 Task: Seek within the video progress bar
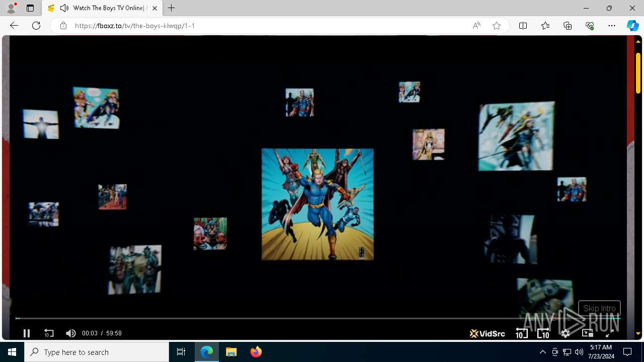(318, 318)
